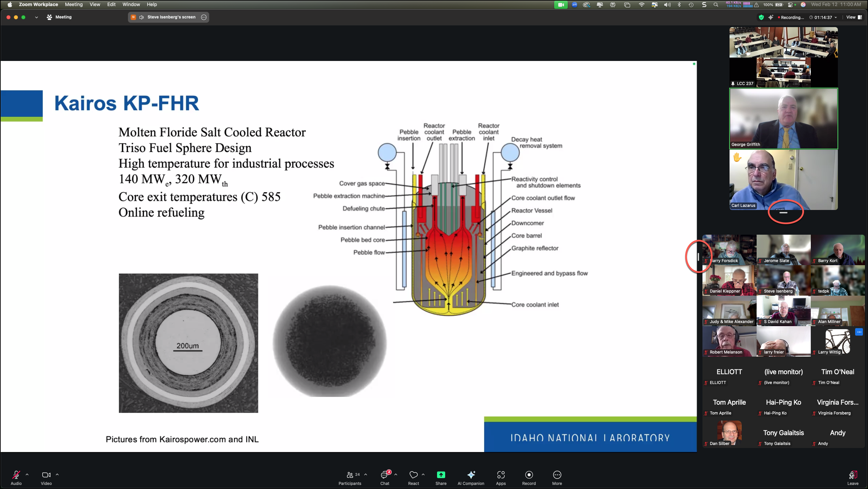Image resolution: width=868 pixels, height=489 pixels.
Task: Click the SI avatar badge
Action: click(x=133, y=17)
